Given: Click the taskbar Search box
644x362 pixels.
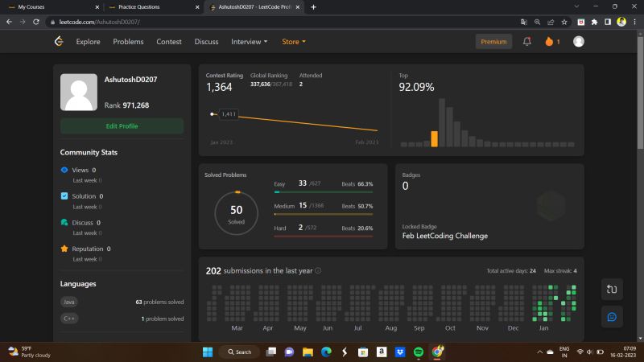Looking at the screenshot, I should (x=239, y=352).
